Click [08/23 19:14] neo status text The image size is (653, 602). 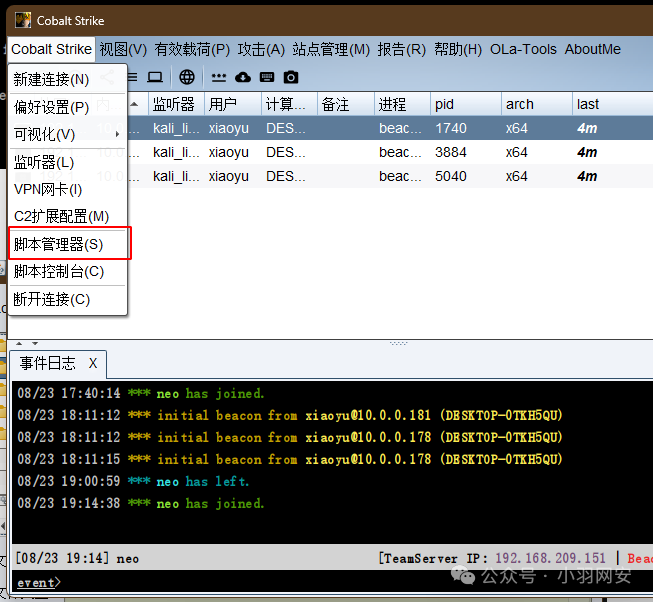[77, 558]
